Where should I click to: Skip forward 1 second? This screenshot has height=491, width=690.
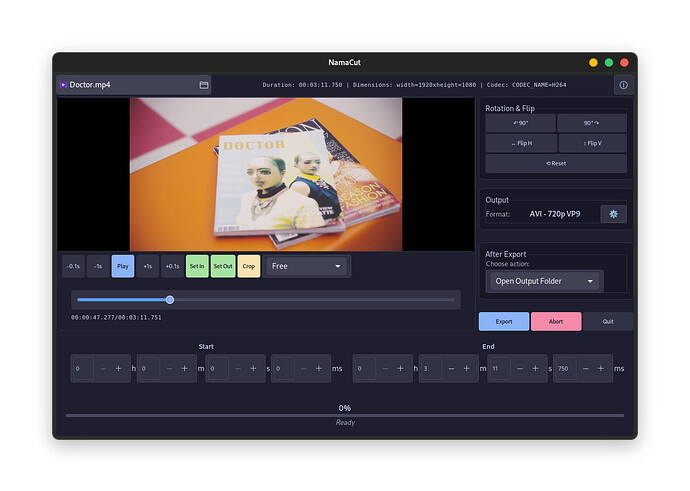click(x=147, y=266)
